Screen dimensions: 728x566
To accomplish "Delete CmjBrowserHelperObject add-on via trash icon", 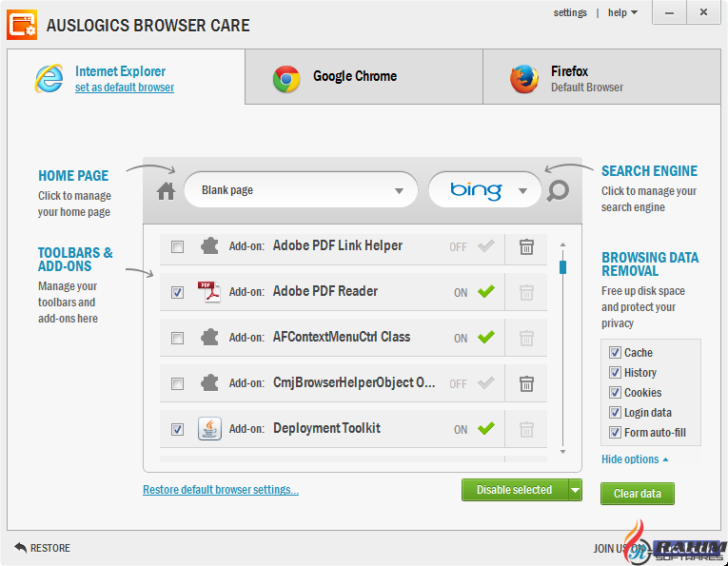I will coord(526,383).
